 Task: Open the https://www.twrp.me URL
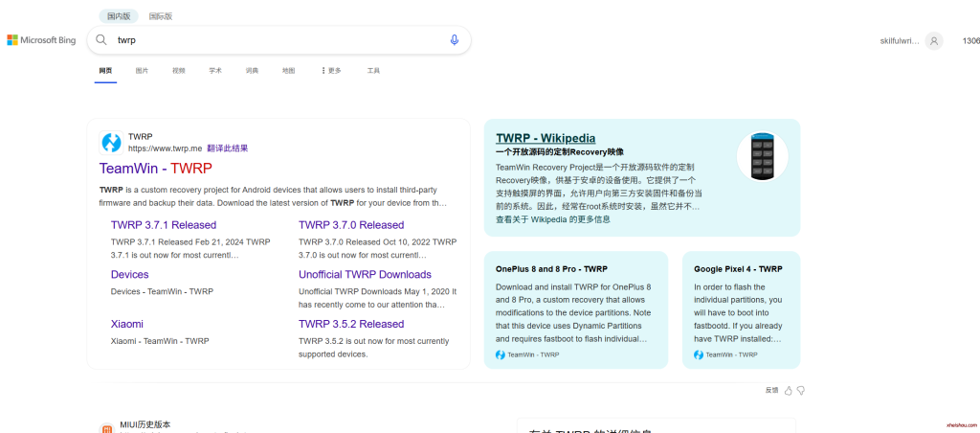pos(165,148)
